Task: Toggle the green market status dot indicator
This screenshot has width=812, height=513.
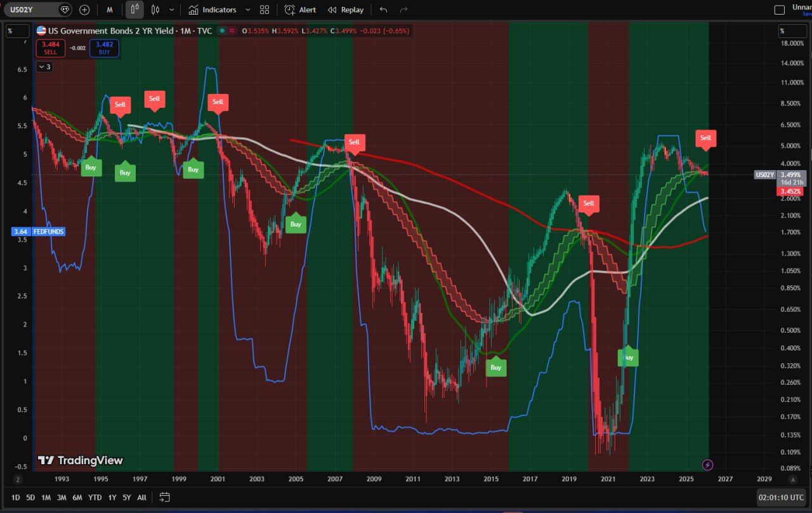Action: (221, 30)
